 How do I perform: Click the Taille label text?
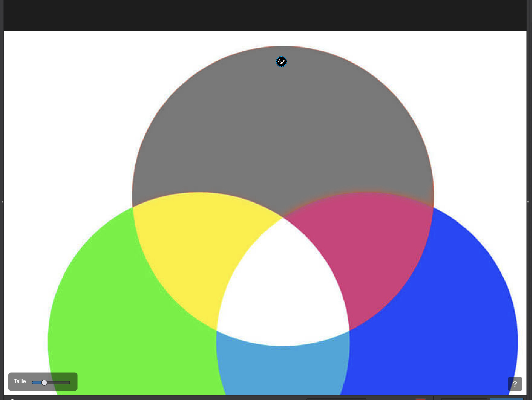pyautogui.click(x=20, y=381)
